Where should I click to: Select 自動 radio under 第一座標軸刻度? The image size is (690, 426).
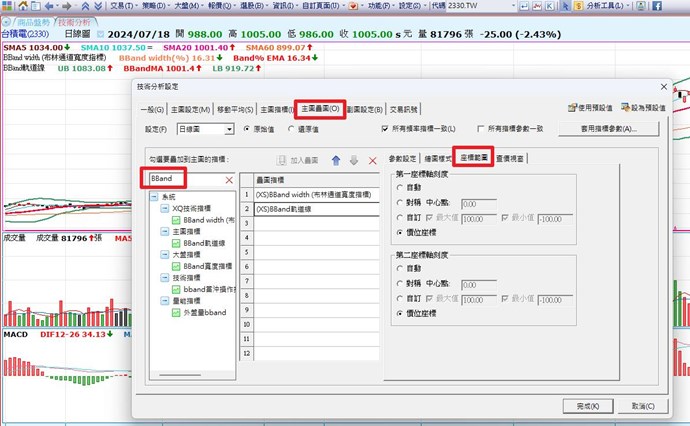pyautogui.click(x=401, y=186)
